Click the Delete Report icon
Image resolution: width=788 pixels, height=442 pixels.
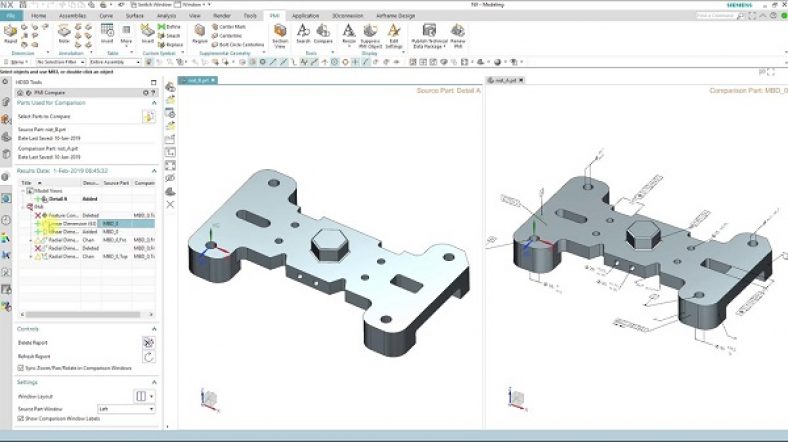[x=149, y=343]
